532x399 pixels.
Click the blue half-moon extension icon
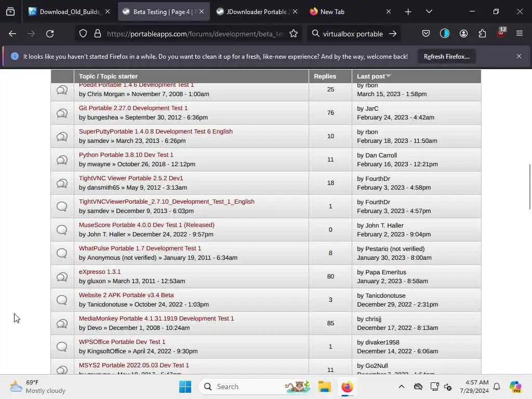(x=445, y=34)
